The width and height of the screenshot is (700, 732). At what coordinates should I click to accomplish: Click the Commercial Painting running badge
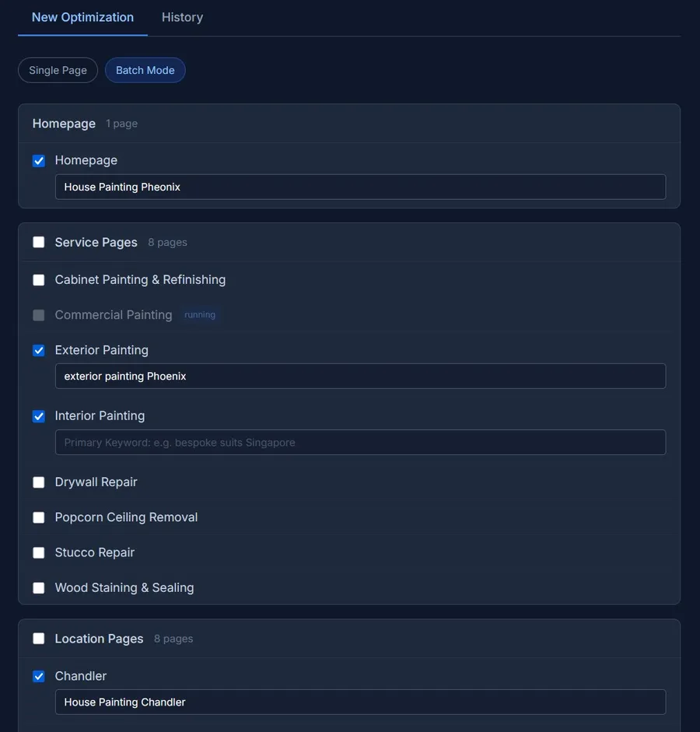point(200,315)
